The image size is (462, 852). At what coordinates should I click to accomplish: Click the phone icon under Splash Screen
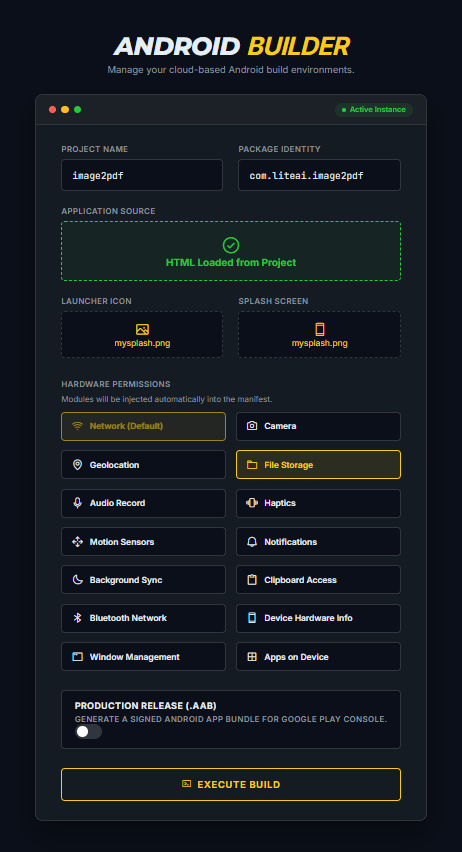point(320,329)
